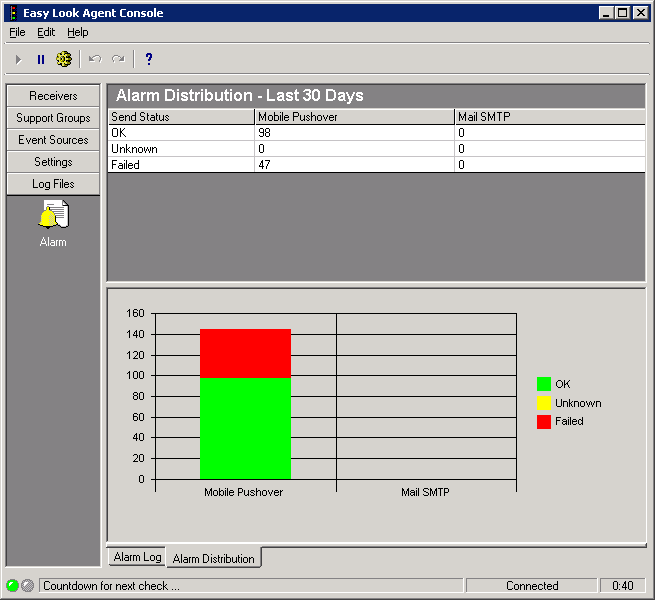The width and height of the screenshot is (655, 600).
Task: Click the 0:40 countdown timer
Action: pyautogui.click(x=622, y=586)
